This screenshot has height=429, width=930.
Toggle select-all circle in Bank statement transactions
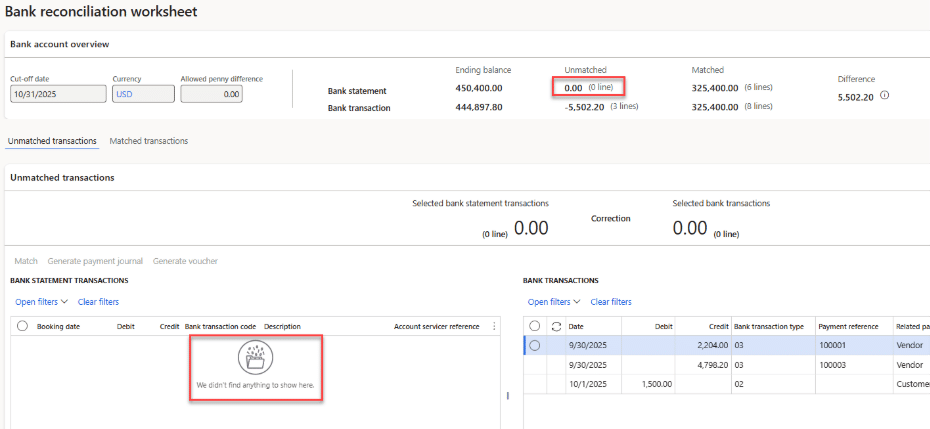coord(22,326)
